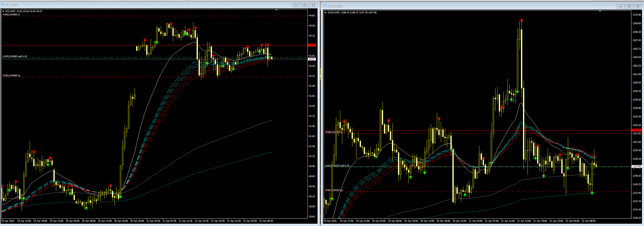Click the 19 Apr 17:00 time label
Image resolution: width=644 pixels, height=226 pixels.
[x=347, y=221]
